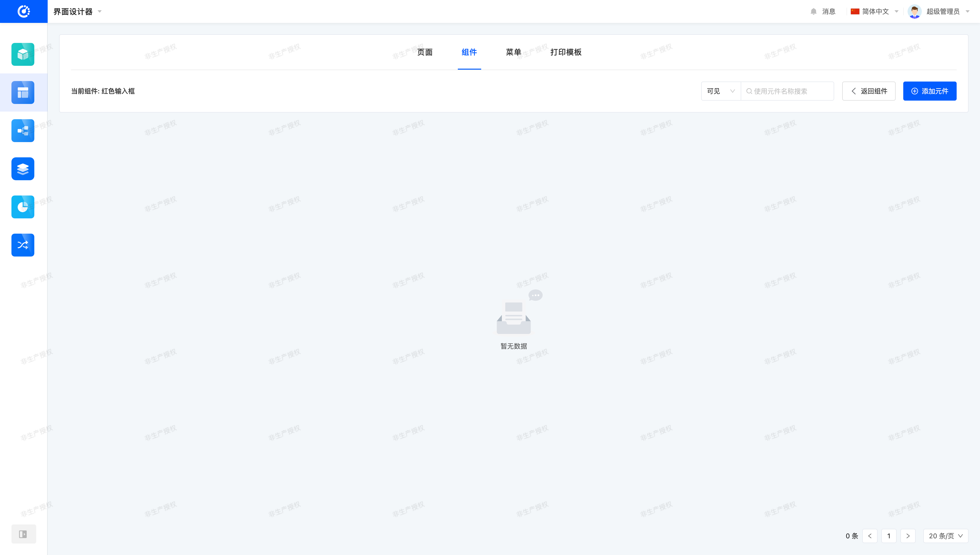Go to next page with pagination arrow
980x555 pixels.
click(908, 536)
